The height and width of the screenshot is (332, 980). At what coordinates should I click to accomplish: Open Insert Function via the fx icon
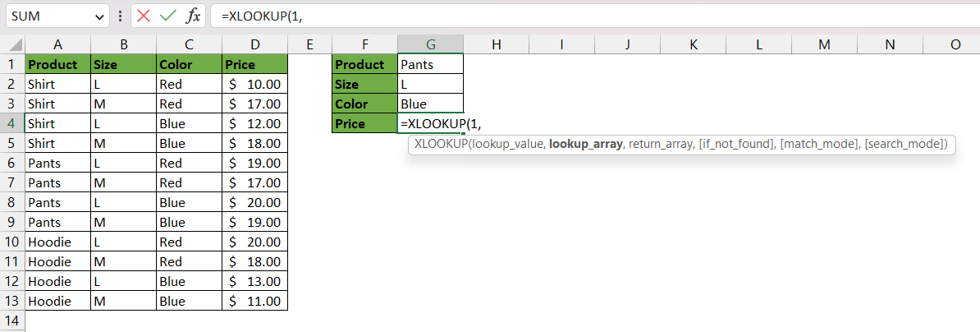(x=193, y=16)
